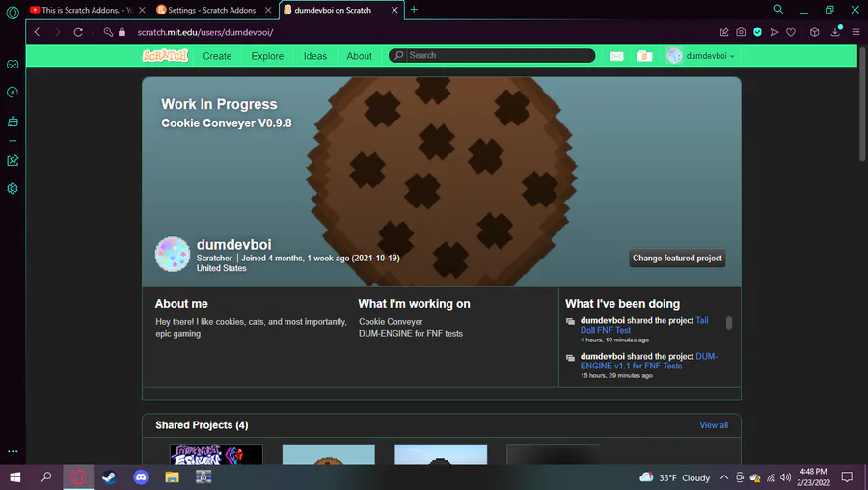Close the dumdevboi on Scratch tab
Screen dimensions: 868x490
394,10
